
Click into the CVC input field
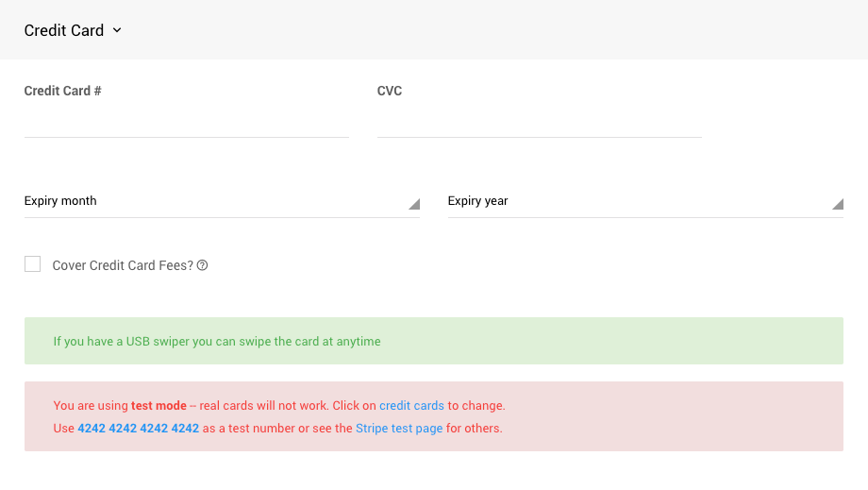pos(539,124)
